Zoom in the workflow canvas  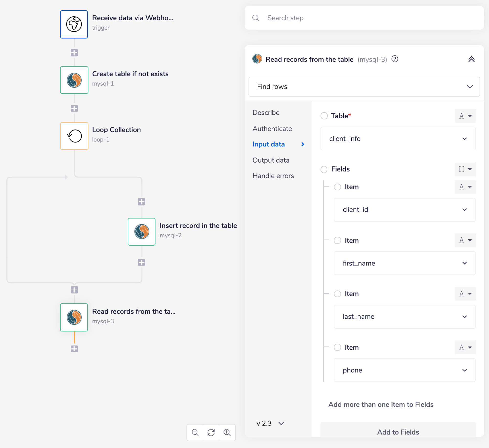point(227,432)
